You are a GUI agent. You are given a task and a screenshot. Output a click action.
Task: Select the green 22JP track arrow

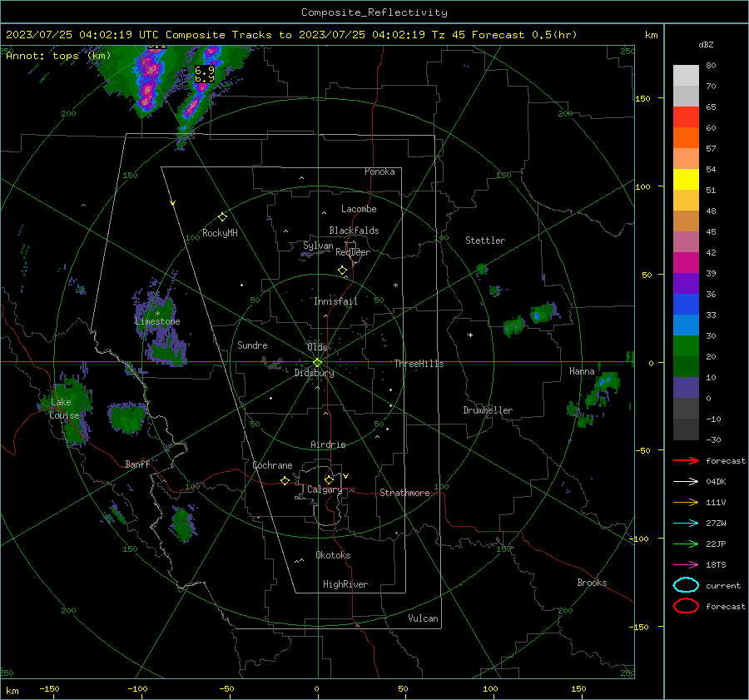tap(686, 544)
